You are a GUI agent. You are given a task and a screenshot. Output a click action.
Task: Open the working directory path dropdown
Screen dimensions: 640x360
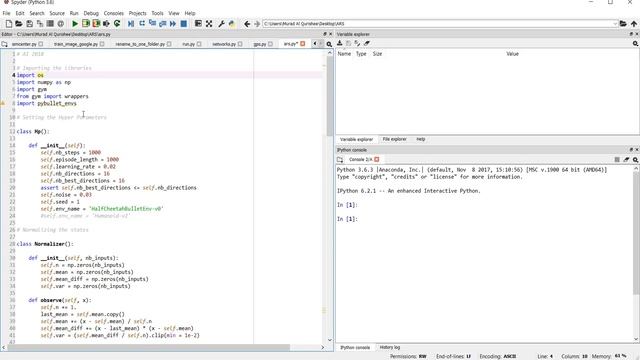click(x=615, y=24)
